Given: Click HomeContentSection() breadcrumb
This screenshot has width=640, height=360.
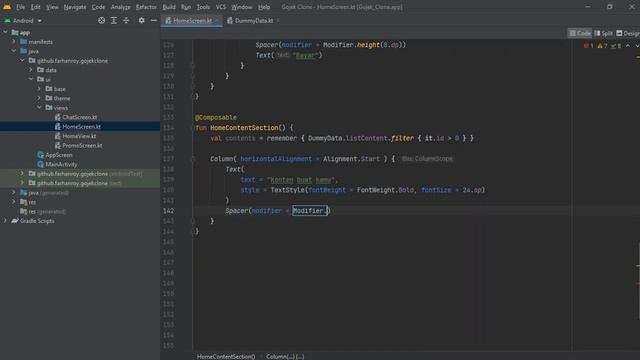Looking at the screenshot, I should (x=226, y=356).
